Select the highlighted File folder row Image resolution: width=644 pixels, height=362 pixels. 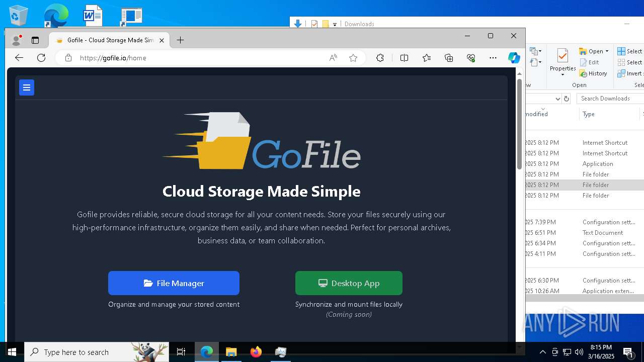point(585,185)
